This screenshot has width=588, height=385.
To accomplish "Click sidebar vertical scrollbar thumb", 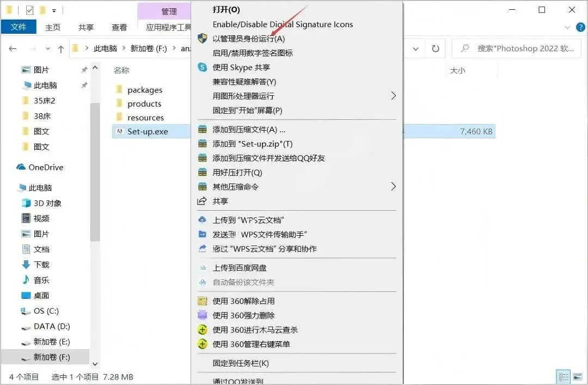I will pos(95,172).
